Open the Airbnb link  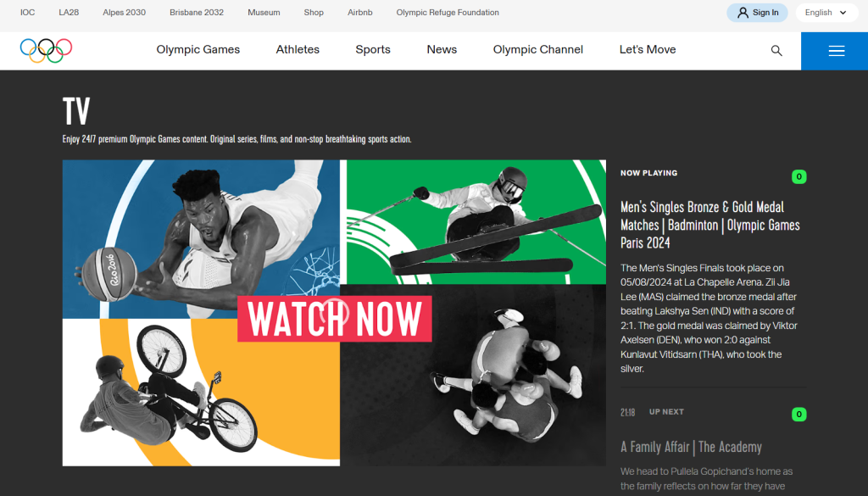pos(359,12)
